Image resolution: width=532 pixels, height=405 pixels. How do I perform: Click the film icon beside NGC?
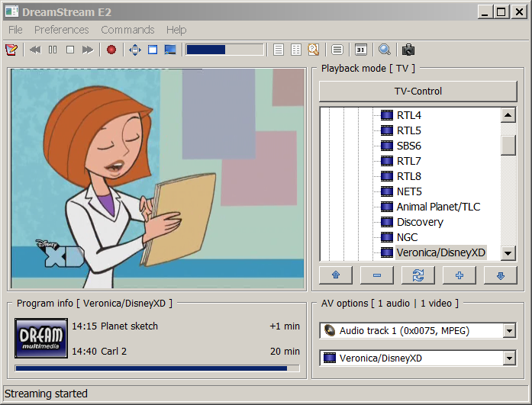(x=387, y=237)
